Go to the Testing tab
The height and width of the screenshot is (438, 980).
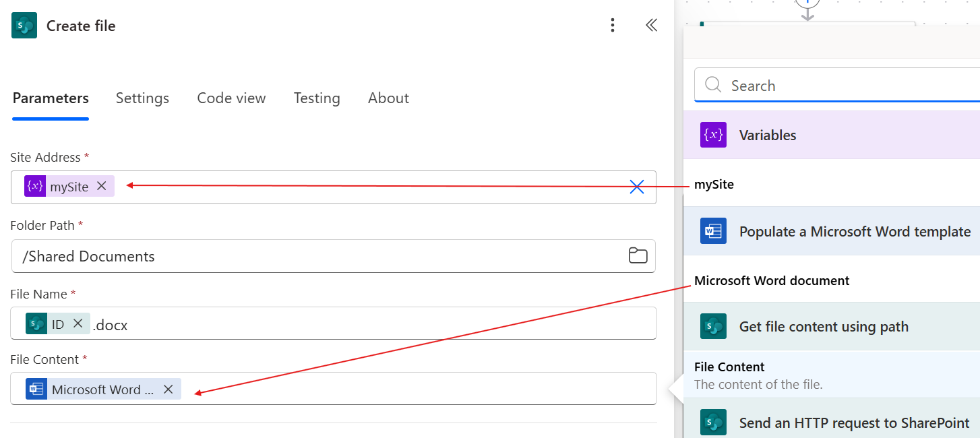[x=317, y=98]
